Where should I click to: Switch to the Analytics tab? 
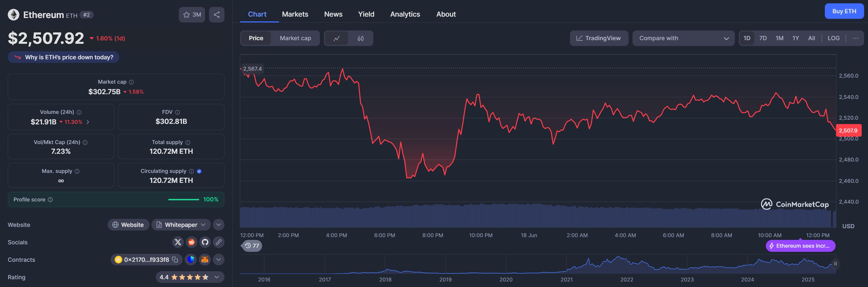[405, 14]
